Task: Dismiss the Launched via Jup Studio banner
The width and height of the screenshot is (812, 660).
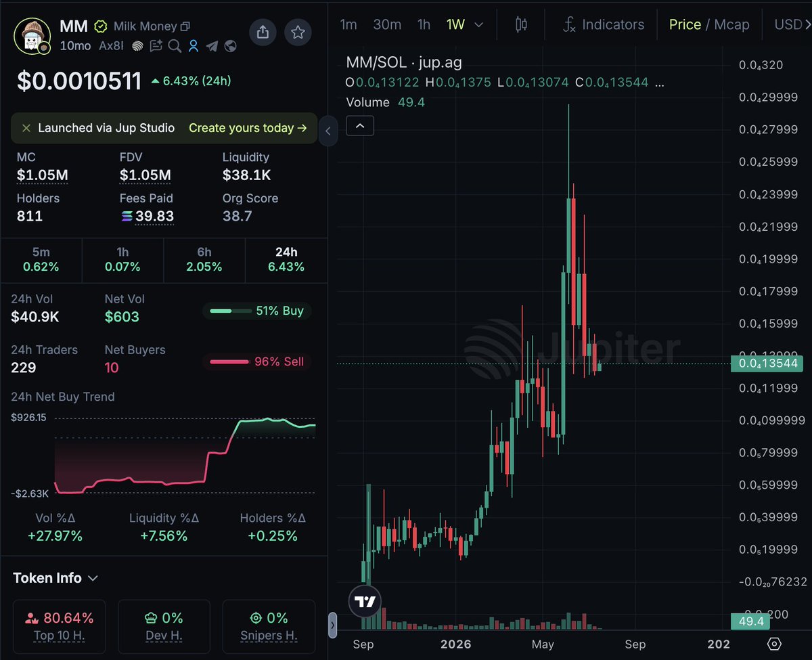Action: [x=26, y=128]
